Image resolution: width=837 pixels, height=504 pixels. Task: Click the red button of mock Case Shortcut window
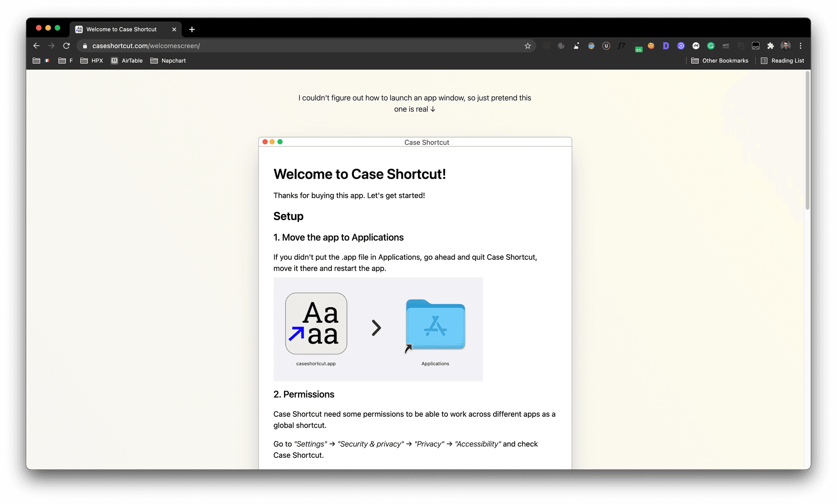pos(265,142)
